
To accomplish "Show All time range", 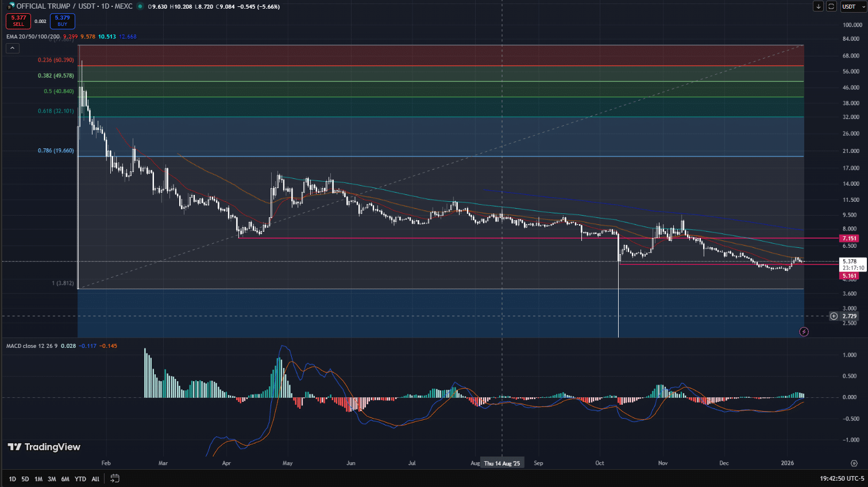I will point(95,479).
